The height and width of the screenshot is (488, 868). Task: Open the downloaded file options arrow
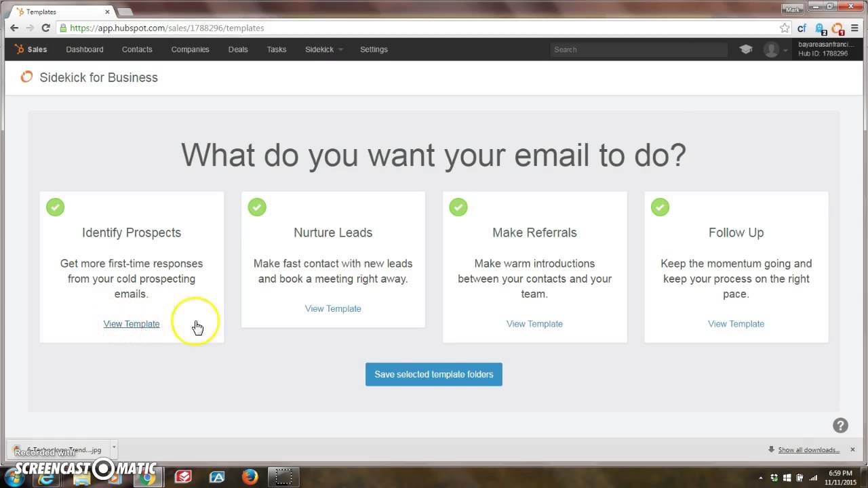pos(114,447)
